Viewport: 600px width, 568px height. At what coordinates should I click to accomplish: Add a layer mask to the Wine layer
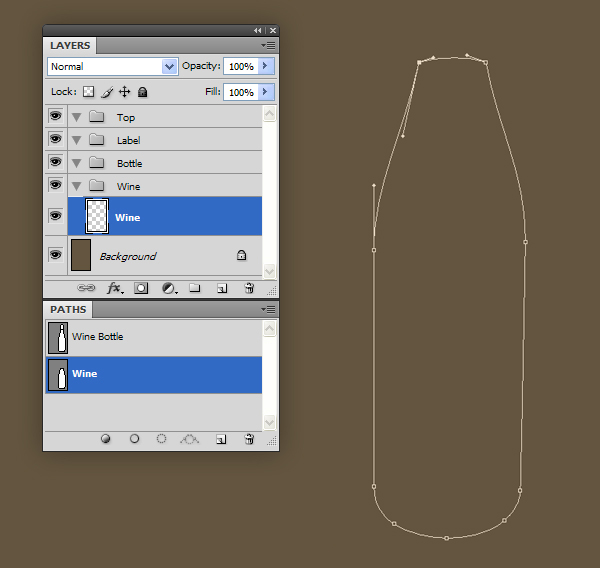(x=141, y=288)
